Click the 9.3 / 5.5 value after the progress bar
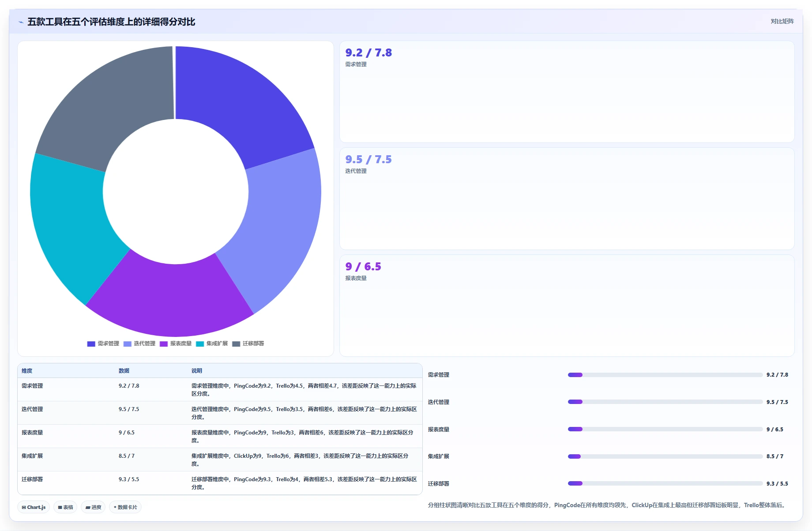Screen dimensions: 812x531 pos(777,484)
